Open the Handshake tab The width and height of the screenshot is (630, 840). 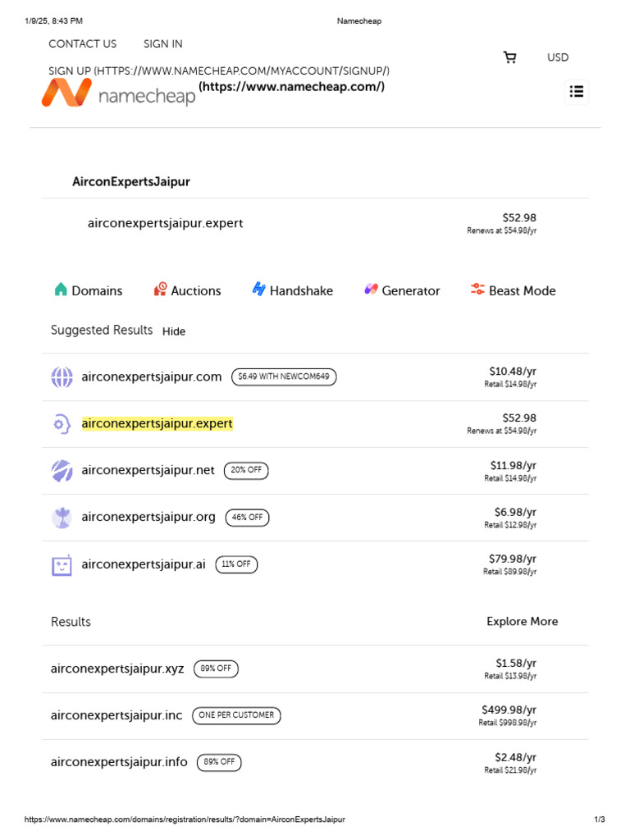293,290
